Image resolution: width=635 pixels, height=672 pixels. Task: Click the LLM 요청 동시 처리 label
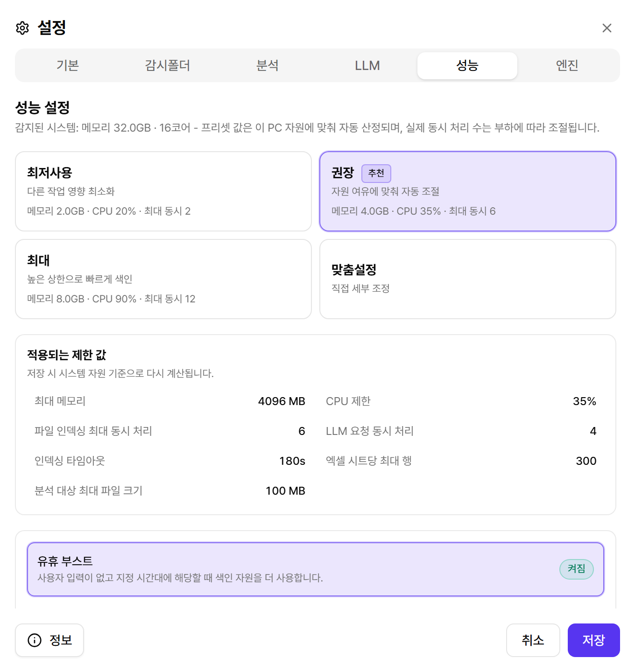pyautogui.click(x=370, y=431)
